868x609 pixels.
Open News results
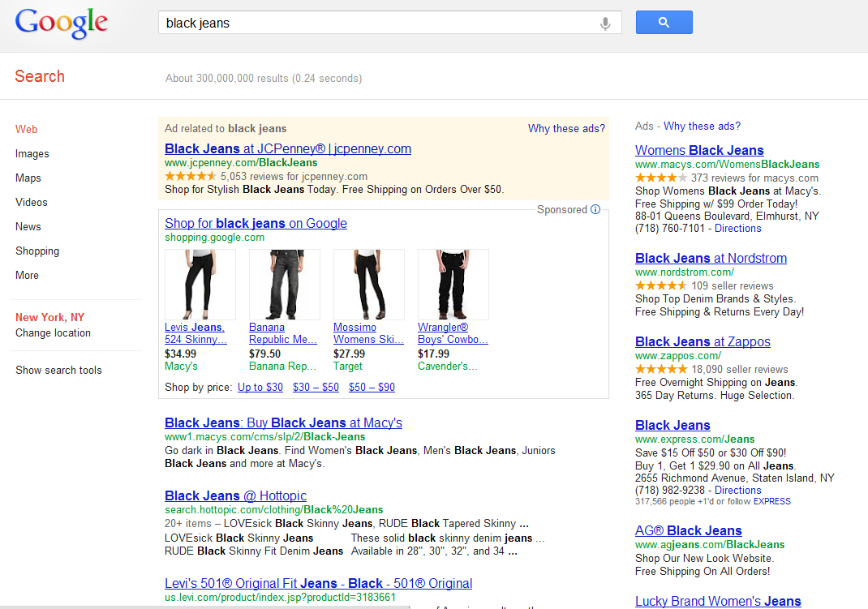click(28, 227)
